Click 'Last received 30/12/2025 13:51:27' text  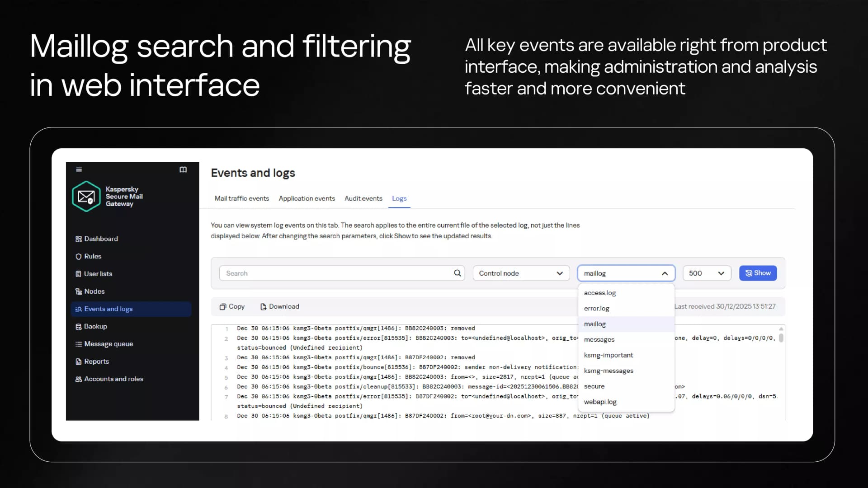coord(725,306)
